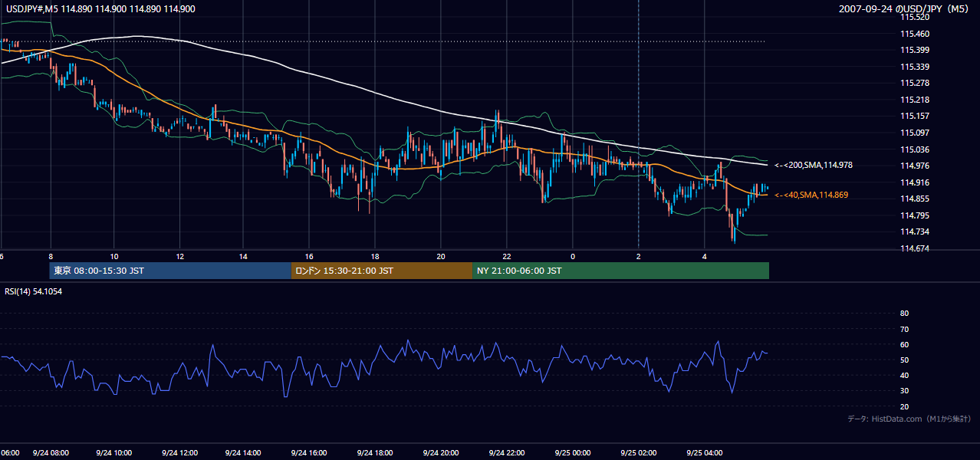Select the 200 SMA label reading 114.978

click(x=814, y=165)
